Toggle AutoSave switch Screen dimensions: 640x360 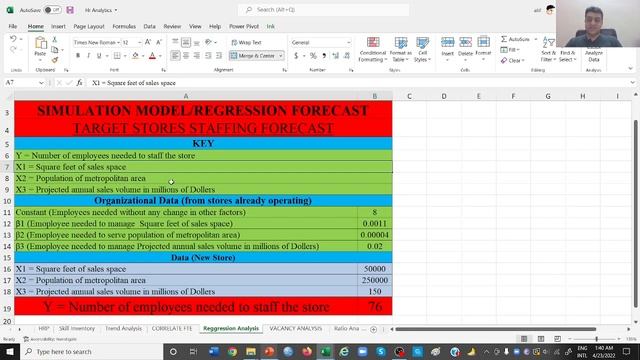(x=52, y=10)
